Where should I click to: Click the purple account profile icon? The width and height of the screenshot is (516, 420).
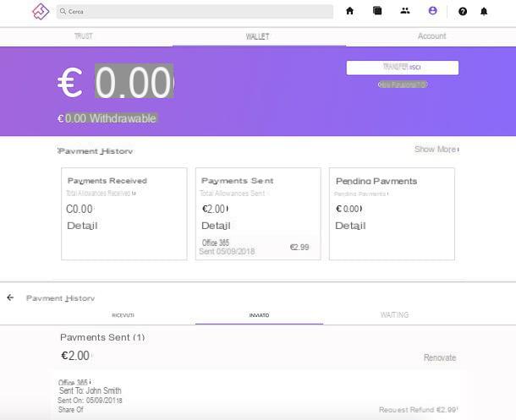[x=433, y=12]
